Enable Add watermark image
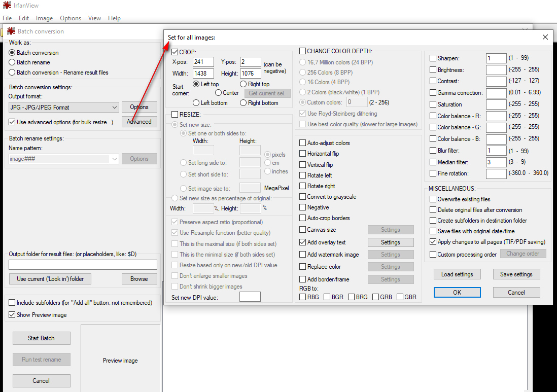 (x=303, y=255)
